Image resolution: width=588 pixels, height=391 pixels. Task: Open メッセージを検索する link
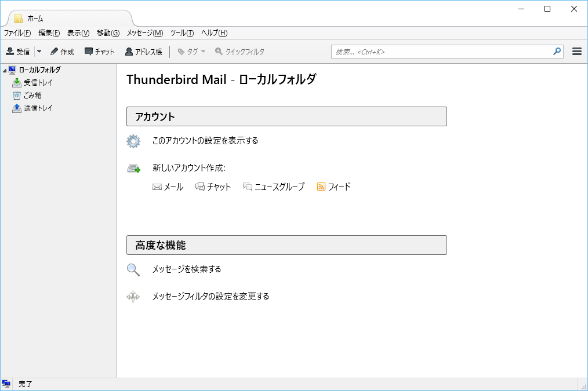click(187, 269)
